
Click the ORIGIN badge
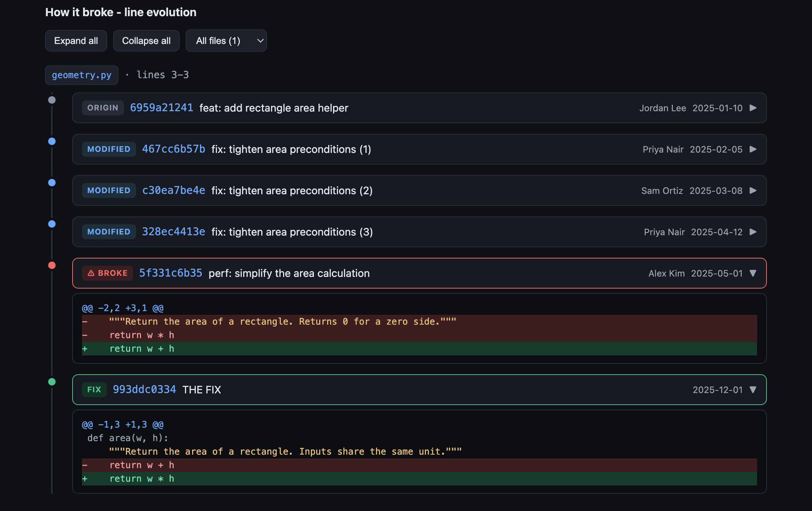point(103,108)
